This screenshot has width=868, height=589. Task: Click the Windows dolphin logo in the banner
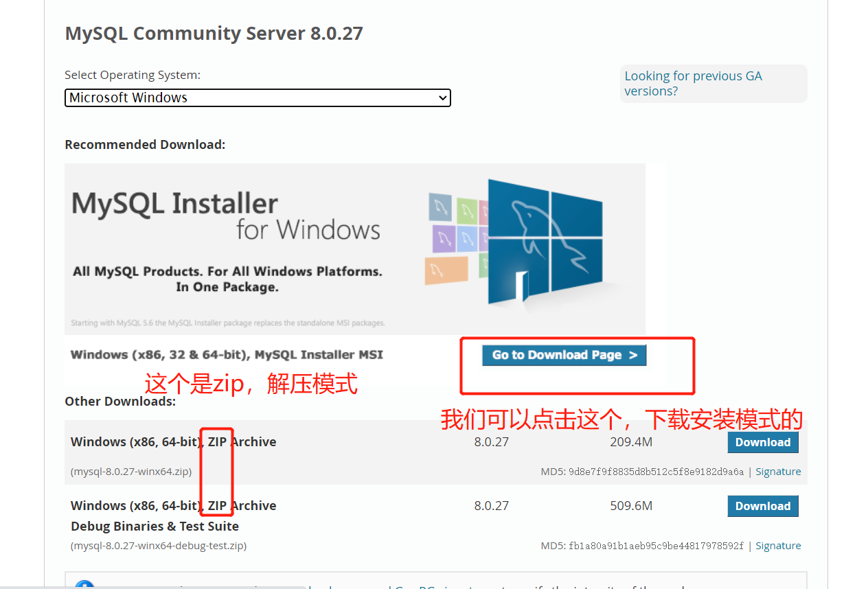click(x=545, y=242)
